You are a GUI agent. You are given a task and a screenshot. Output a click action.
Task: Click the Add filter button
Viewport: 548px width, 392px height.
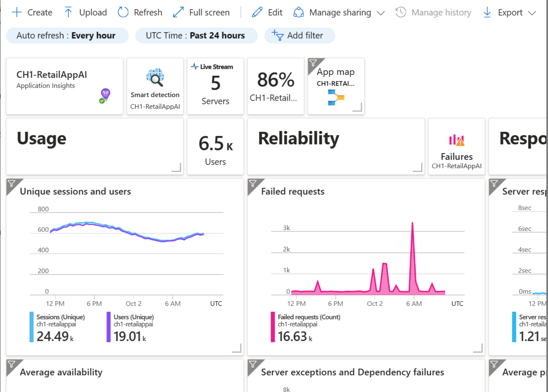pos(300,35)
